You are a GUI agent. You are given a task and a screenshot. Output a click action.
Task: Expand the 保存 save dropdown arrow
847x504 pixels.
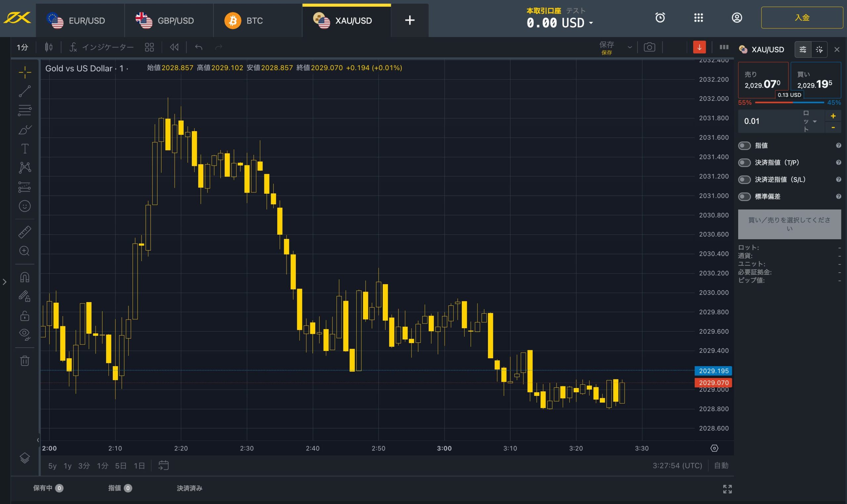pos(630,47)
